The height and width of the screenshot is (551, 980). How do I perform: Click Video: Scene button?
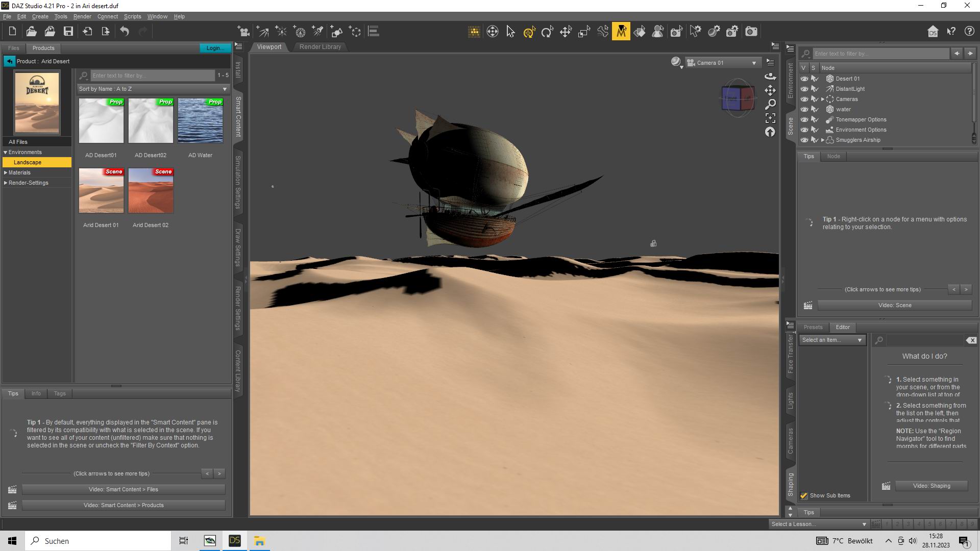tap(894, 305)
